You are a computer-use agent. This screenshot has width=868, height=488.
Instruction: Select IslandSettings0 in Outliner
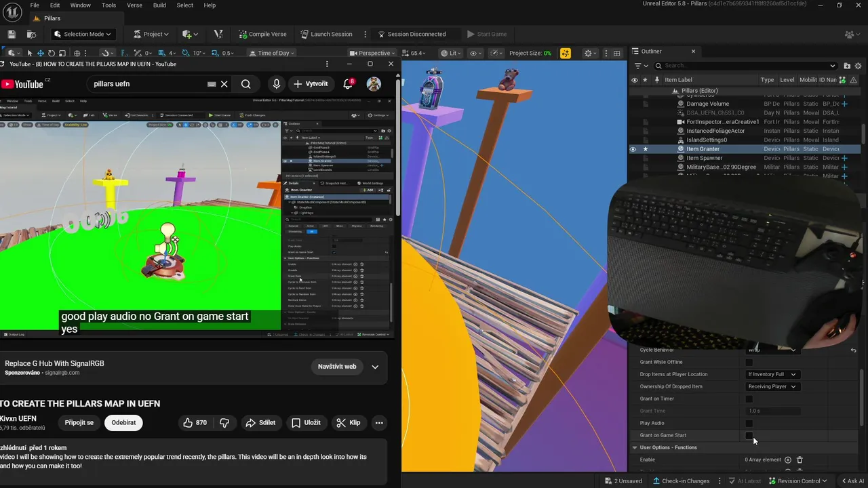click(707, 140)
